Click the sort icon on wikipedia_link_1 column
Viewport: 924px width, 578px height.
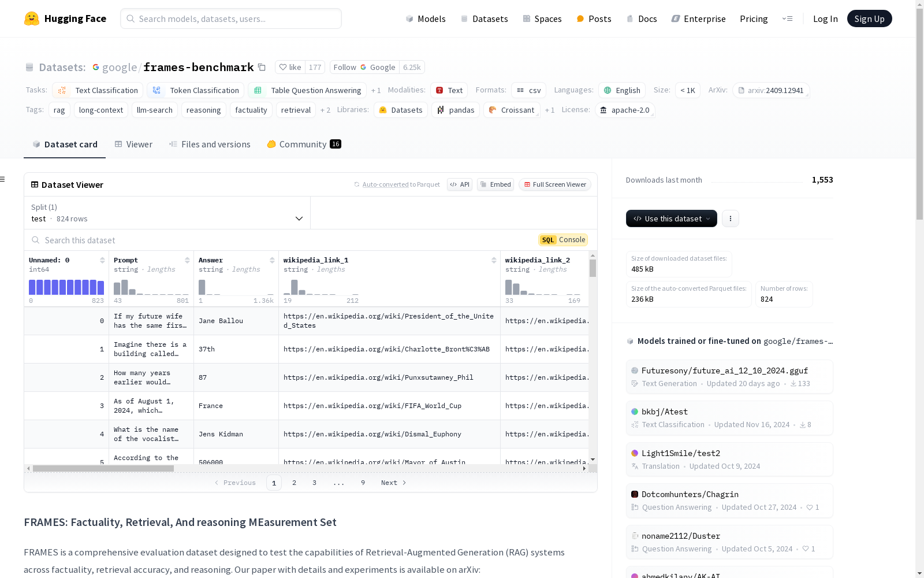[494, 260]
